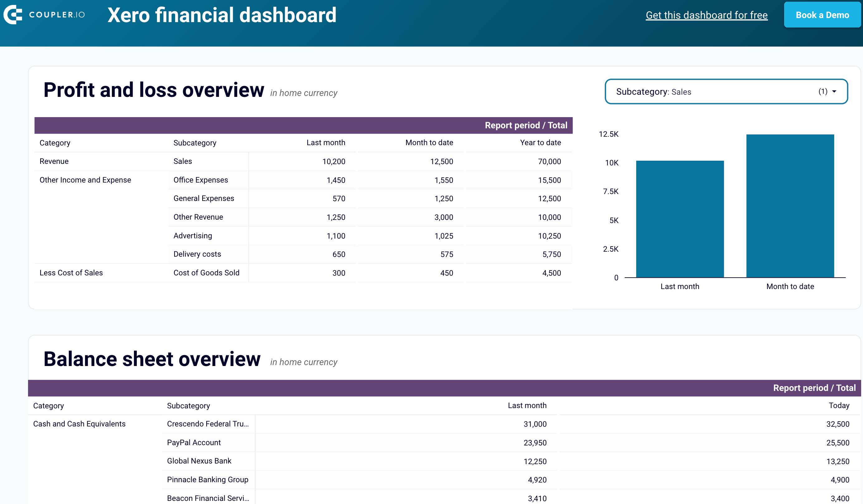Click the Book a Demo button
The image size is (863, 504).
click(822, 15)
